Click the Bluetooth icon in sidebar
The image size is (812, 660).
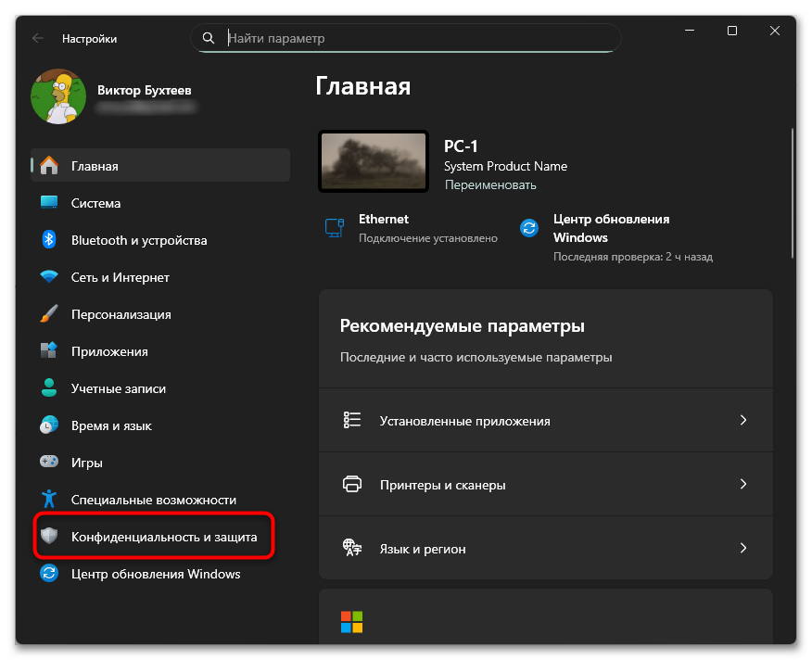click(49, 239)
